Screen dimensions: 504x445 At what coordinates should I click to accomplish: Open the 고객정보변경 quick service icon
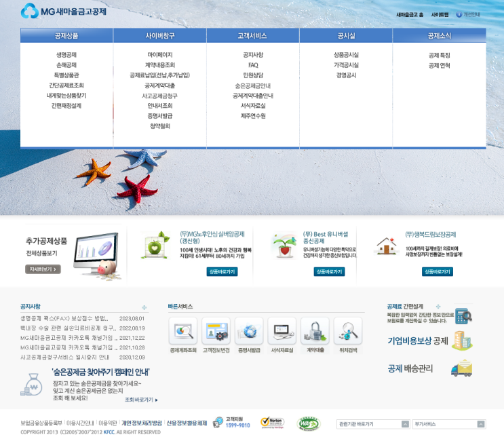[216, 331]
